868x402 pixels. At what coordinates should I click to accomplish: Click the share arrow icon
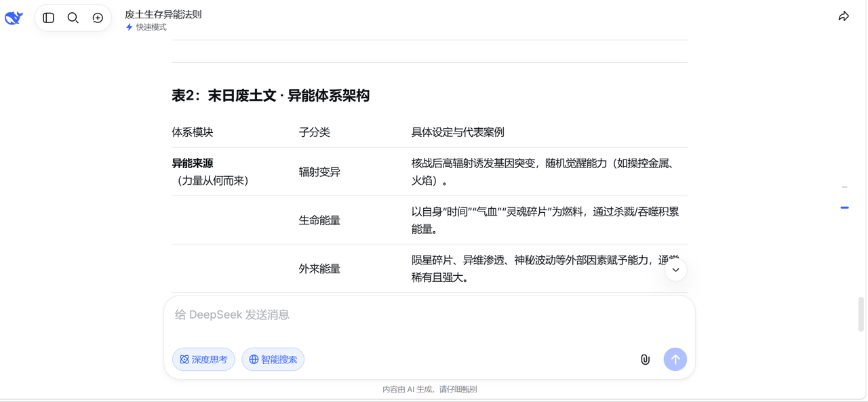[844, 16]
